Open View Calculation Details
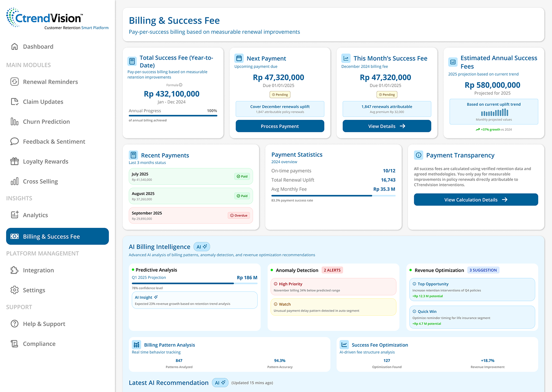The height and width of the screenshot is (392, 552). pos(475,200)
